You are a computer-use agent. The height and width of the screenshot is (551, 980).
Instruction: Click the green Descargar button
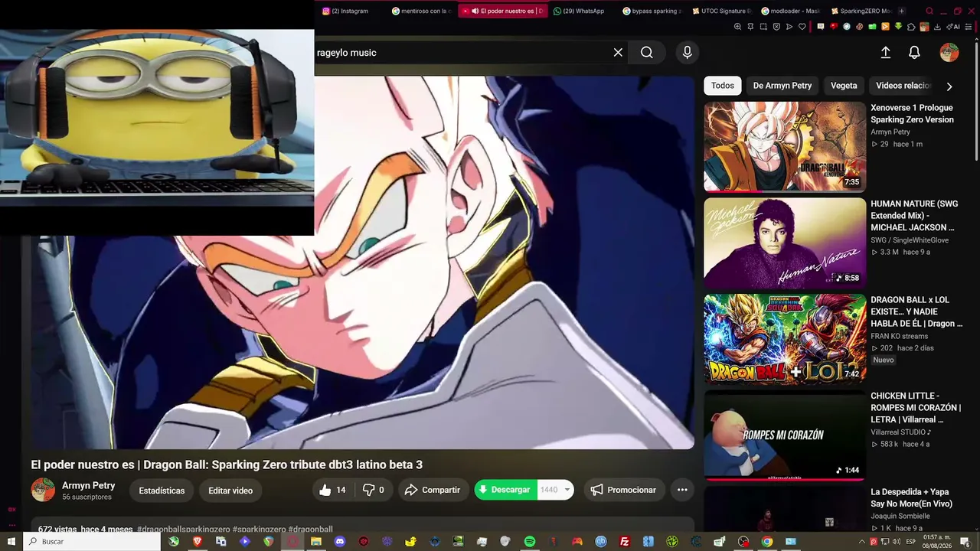[x=505, y=490]
